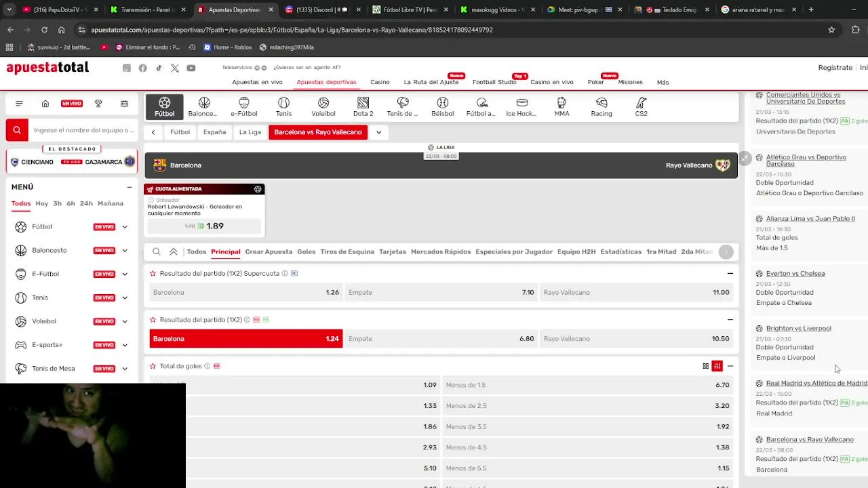Screen dimensions: 868x488
Task: Select the Fútbol americano icon
Action: pyautogui.click(x=481, y=107)
